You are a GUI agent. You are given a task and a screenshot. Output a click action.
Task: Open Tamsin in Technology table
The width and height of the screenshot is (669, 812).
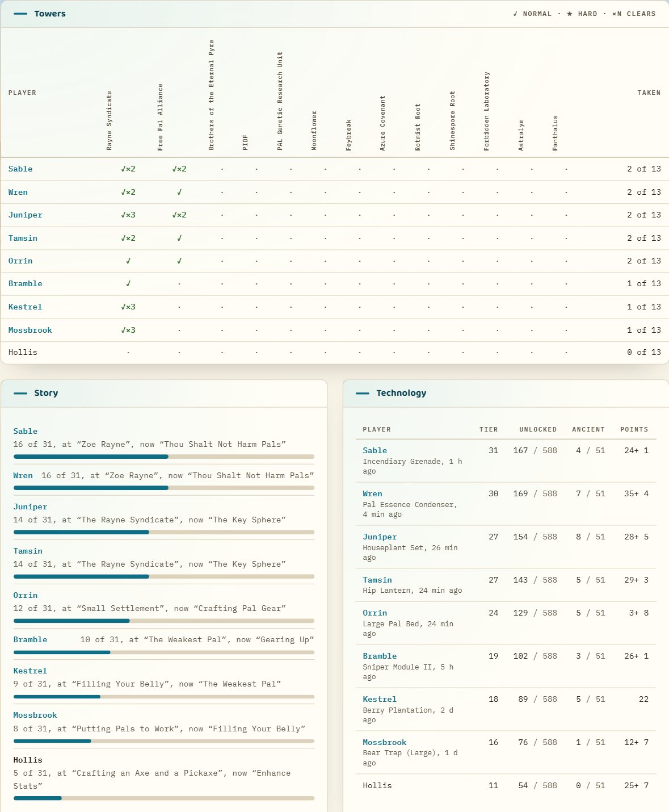point(377,580)
